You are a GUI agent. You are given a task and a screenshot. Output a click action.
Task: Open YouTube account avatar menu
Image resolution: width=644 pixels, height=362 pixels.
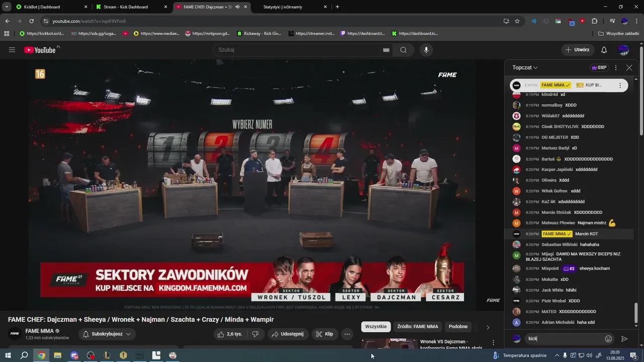[624, 50]
